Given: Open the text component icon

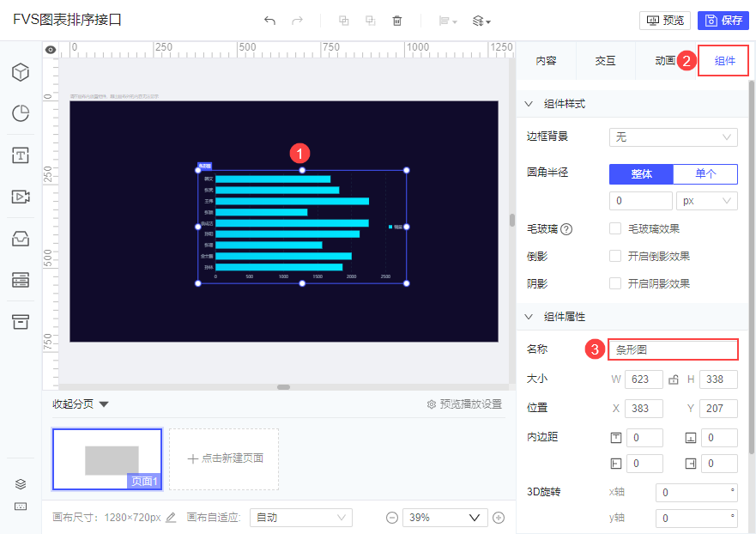Looking at the screenshot, I should [x=21, y=155].
